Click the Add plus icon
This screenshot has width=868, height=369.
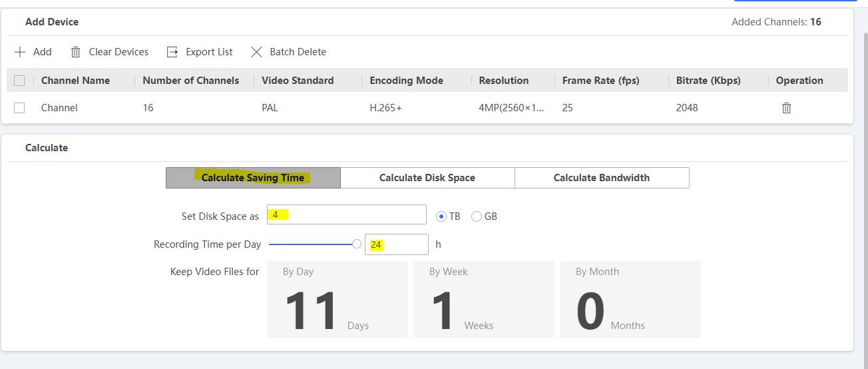pyautogui.click(x=20, y=52)
